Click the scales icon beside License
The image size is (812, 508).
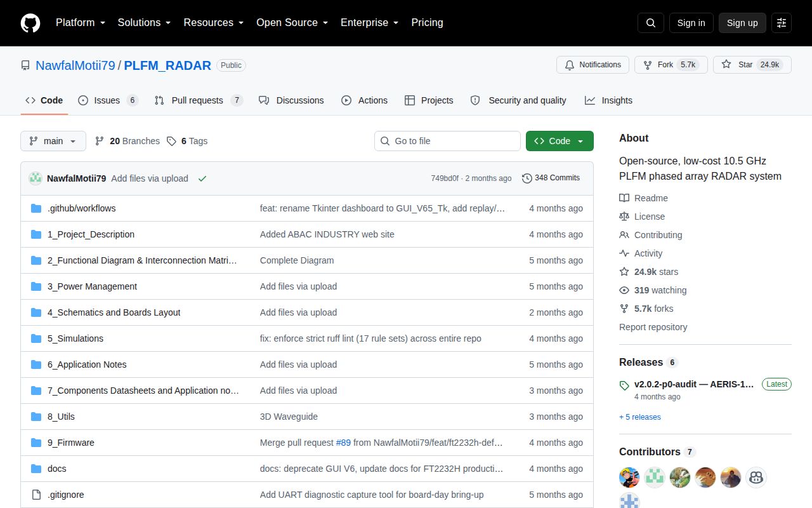[624, 217]
